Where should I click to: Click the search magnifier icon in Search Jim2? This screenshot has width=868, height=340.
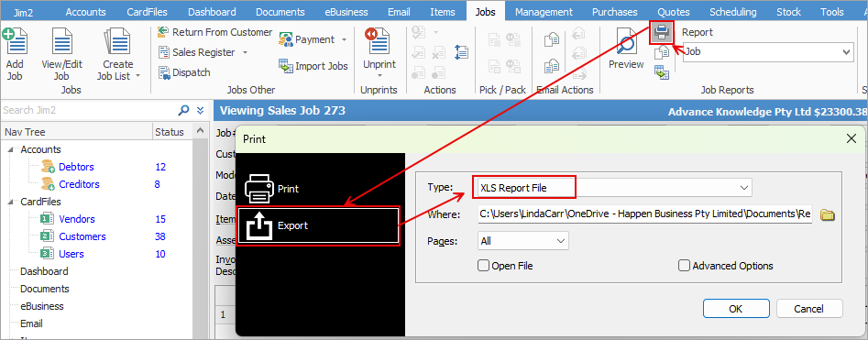pos(183,110)
